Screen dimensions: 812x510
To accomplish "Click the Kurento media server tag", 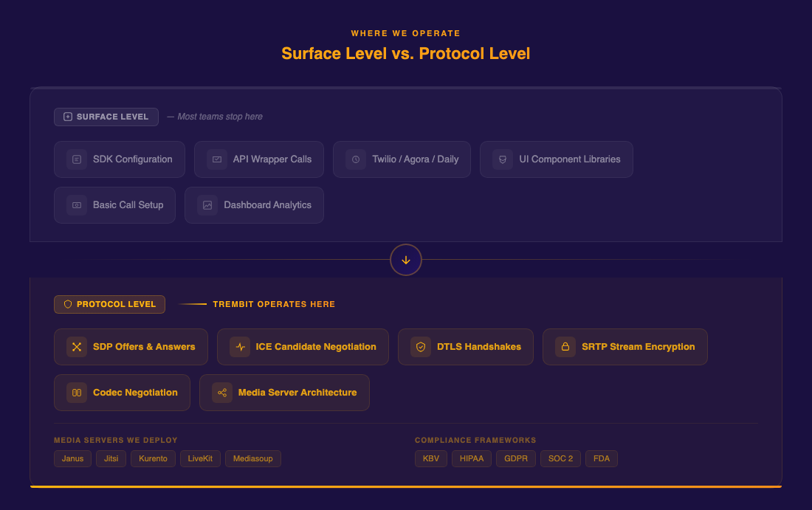I will 153,459.
